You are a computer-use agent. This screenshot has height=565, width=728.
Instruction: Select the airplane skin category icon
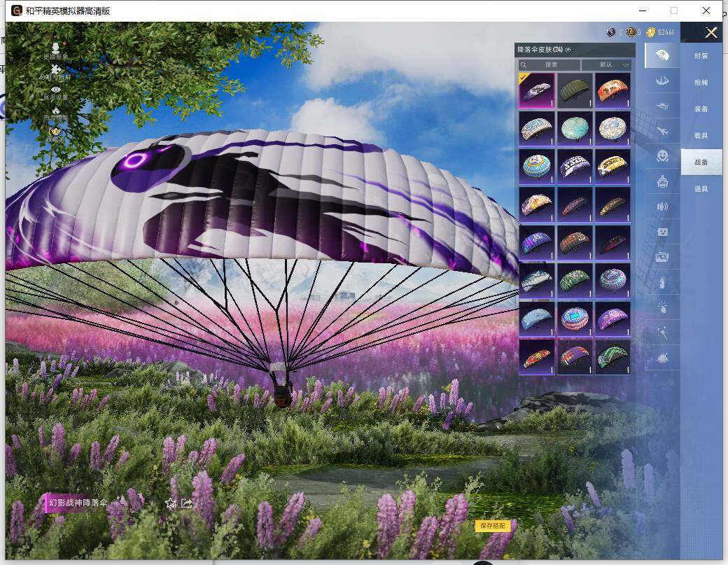click(661, 131)
